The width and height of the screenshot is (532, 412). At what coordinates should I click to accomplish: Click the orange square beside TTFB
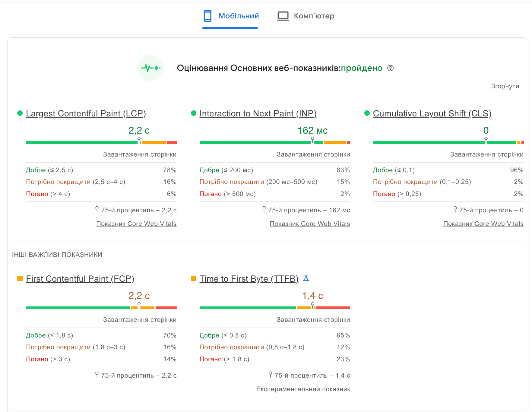pos(194,278)
